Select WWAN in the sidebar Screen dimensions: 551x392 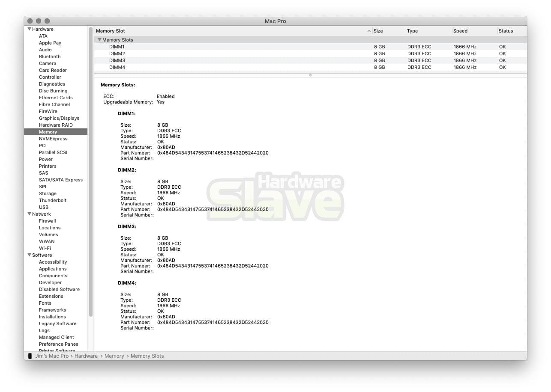(x=47, y=241)
